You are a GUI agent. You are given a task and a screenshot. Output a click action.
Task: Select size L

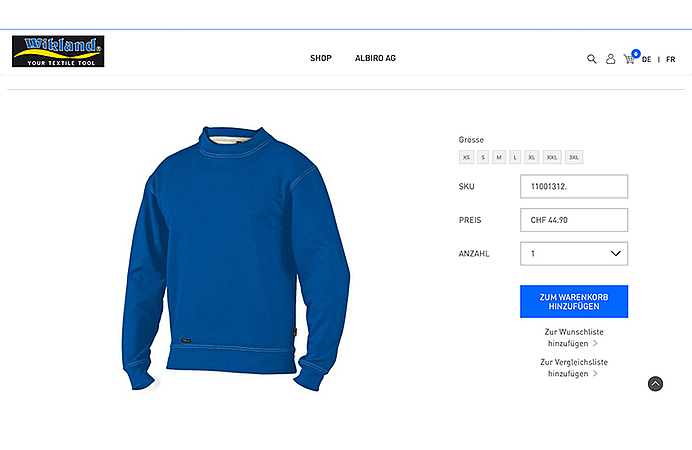515,157
